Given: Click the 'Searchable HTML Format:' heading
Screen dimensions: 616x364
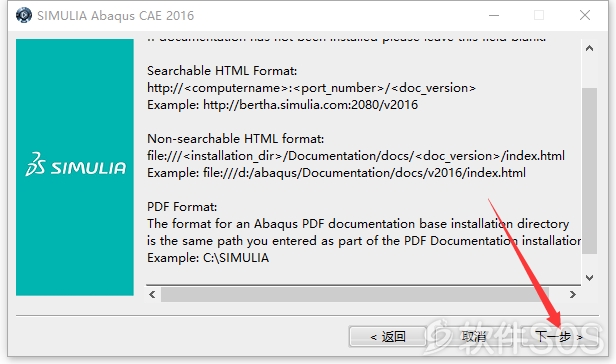Looking at the screenshot, I should 222,71.
